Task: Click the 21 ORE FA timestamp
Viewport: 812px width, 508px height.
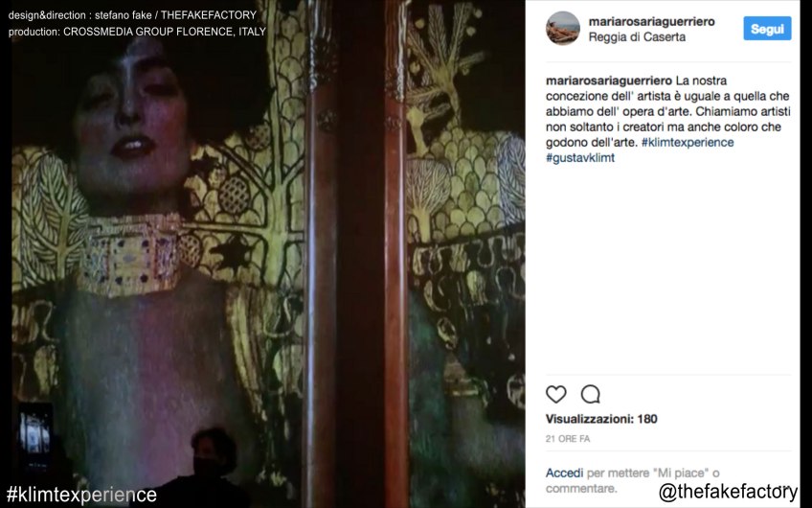Action: click(x=568, y=439)
